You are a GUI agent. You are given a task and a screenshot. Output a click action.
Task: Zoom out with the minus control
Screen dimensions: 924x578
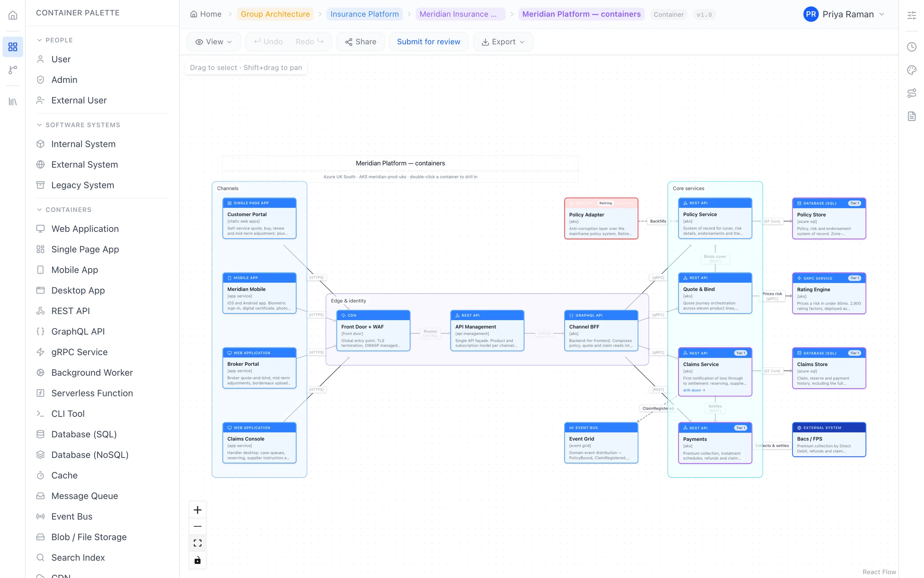198,526
